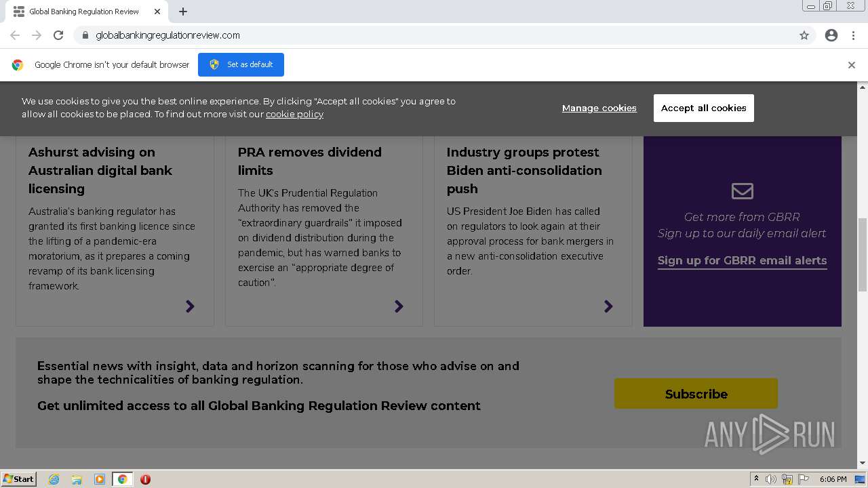Open the Chrome profile account icon
868x488 pixels.
click(831, 35)
